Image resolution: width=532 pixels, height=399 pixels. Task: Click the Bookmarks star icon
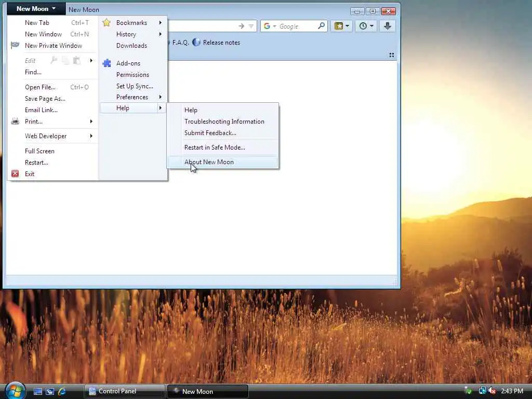coord(107,23)
